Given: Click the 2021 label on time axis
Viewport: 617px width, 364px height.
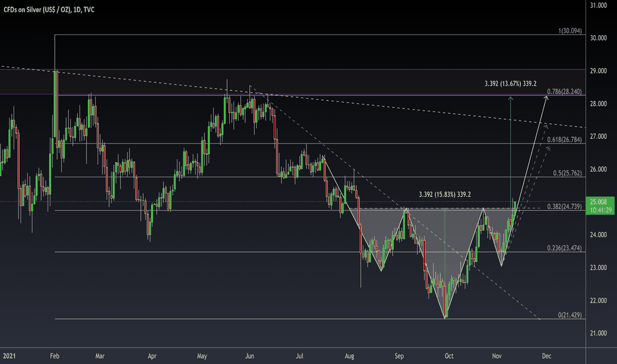Looking at the screenshot, I should tap(9, 356).
